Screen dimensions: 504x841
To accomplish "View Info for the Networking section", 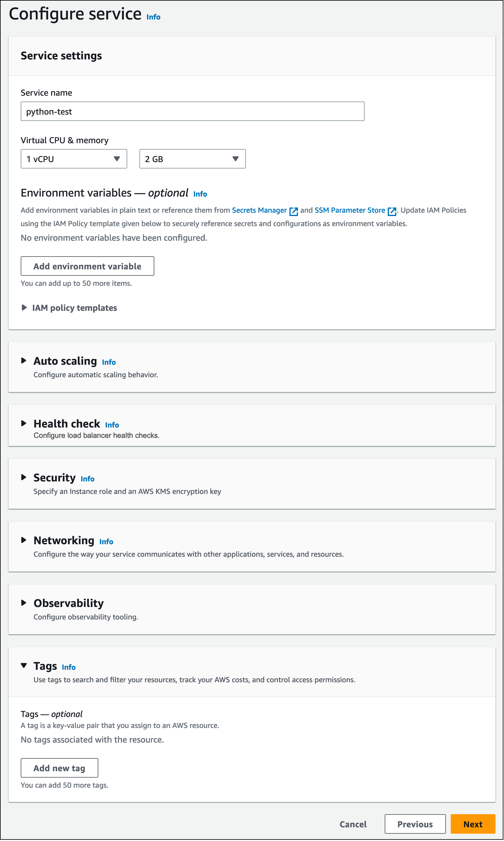I will 106,541.
